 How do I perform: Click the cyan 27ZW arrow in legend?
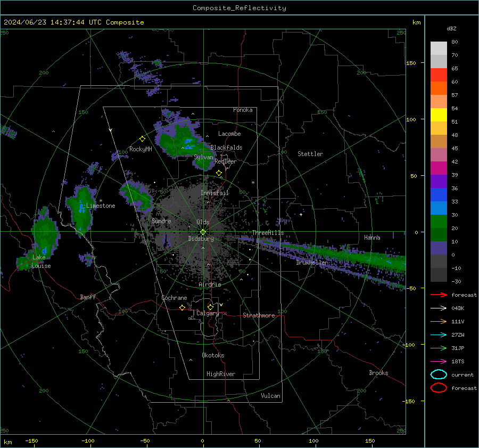tap(439, 335)
